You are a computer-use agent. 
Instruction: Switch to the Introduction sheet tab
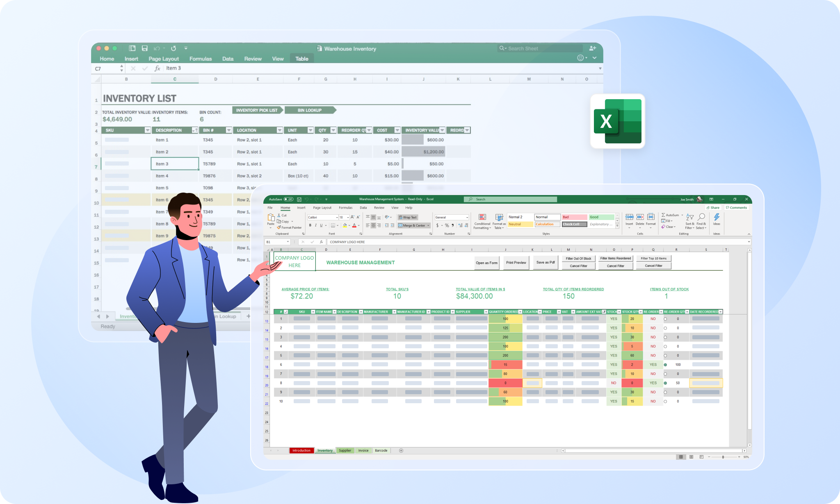coord(301,450)
